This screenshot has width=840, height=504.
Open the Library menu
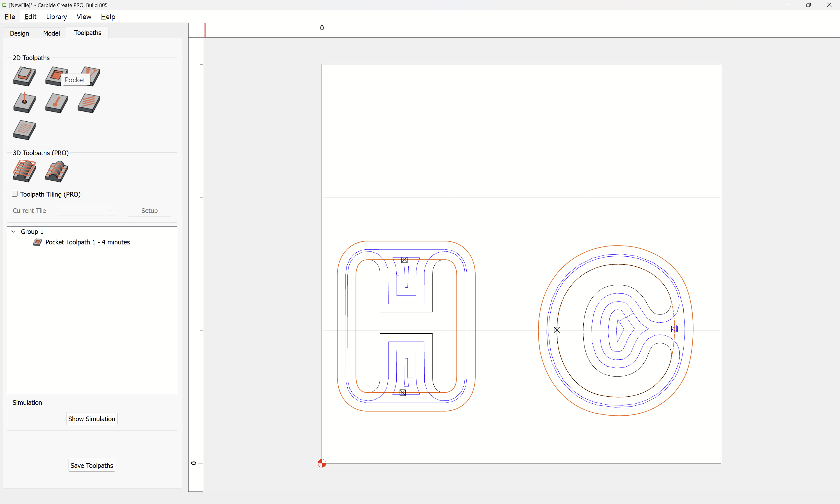click(56, 17)
